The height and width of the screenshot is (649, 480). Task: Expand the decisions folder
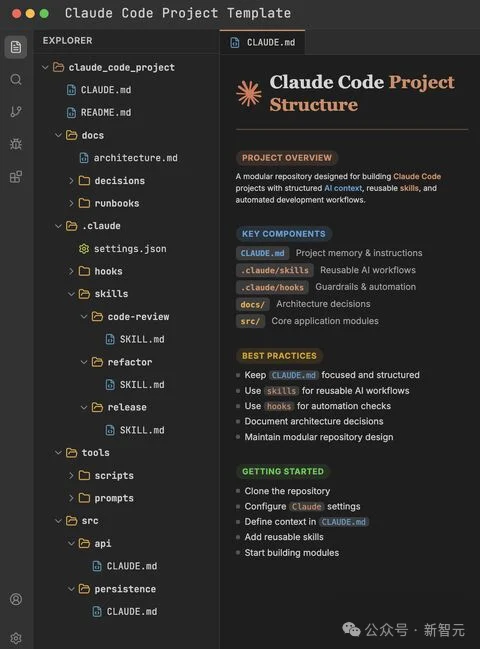point(71,180)
